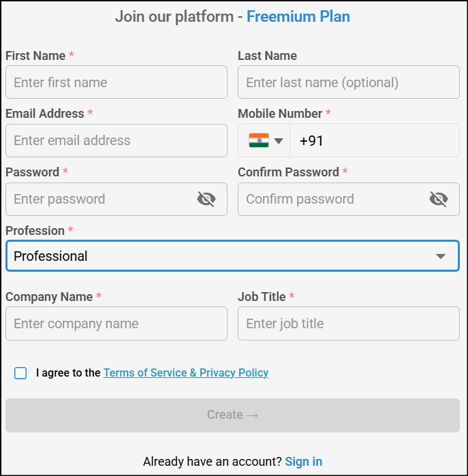Image resolution: width=468 pixels, height=476 pixels.
Task: Click the Mobile Number field with +91
Action: point(375,141)
